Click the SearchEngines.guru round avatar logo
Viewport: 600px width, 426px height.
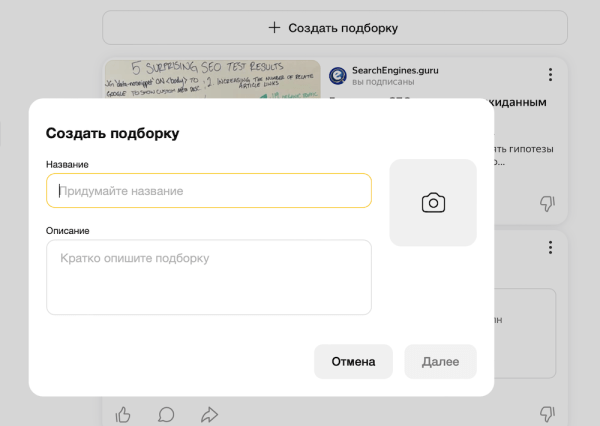(337, 76)
